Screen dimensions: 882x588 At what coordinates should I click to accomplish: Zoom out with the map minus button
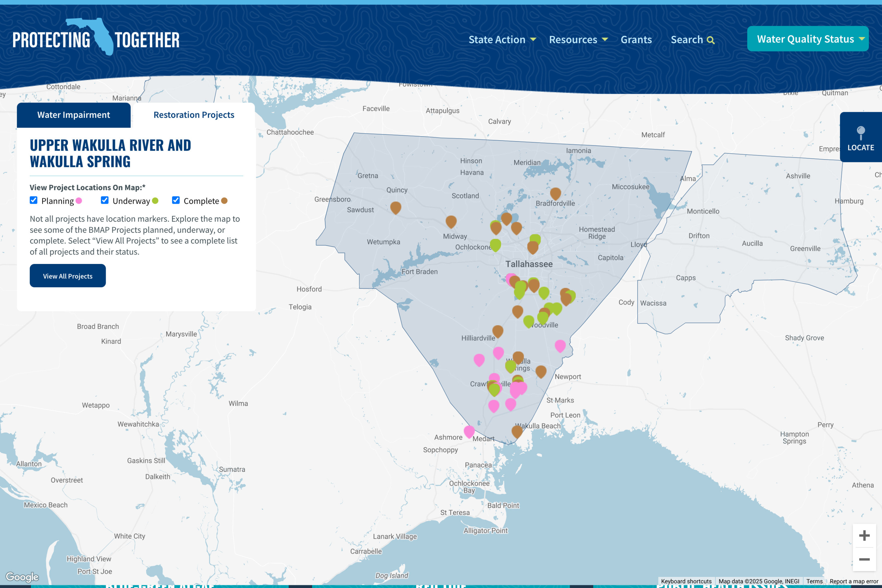(864, 560)
